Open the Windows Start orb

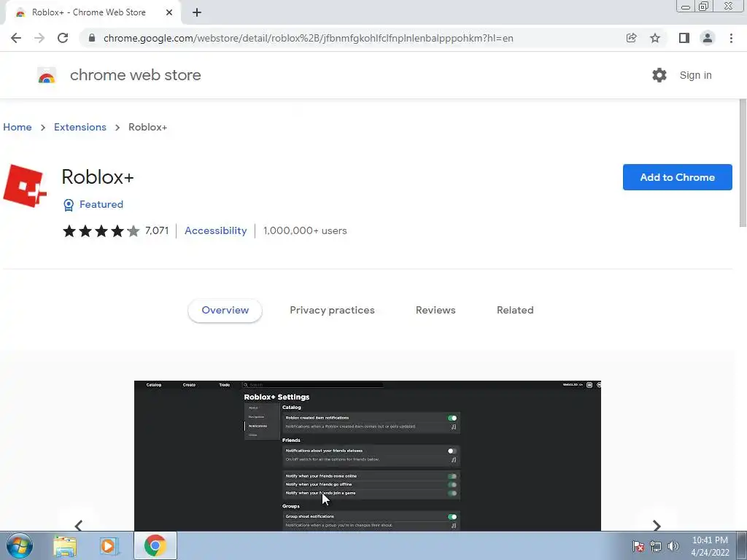point(19,545)
